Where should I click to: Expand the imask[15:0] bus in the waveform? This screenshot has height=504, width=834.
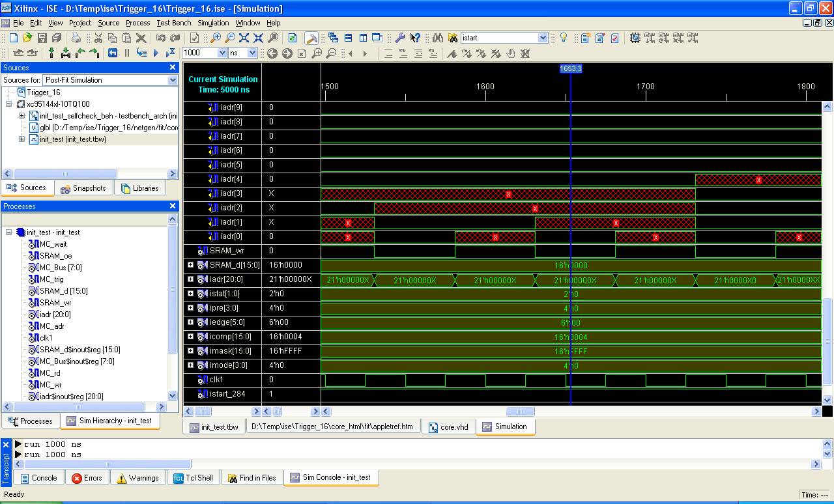[x=190, y=351]
